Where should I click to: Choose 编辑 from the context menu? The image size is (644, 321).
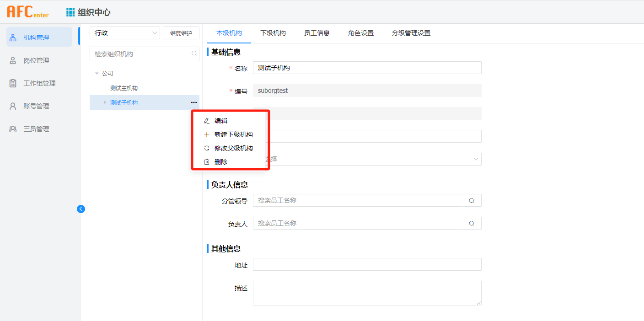221,121
